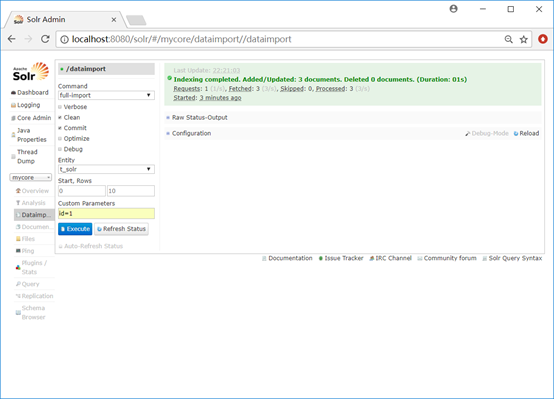This screenshot has height=399, width=554.
Task: Select the Solr Admin browser tab
Action: 65,20
